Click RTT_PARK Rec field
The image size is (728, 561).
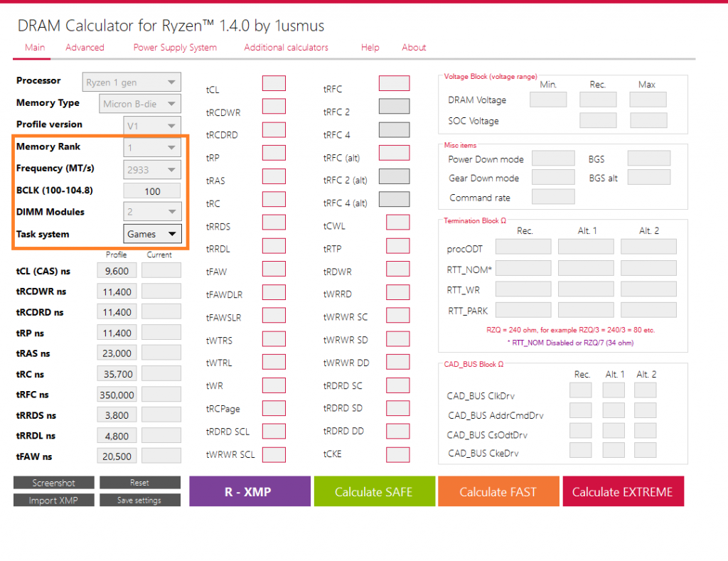tap(523, 310)
